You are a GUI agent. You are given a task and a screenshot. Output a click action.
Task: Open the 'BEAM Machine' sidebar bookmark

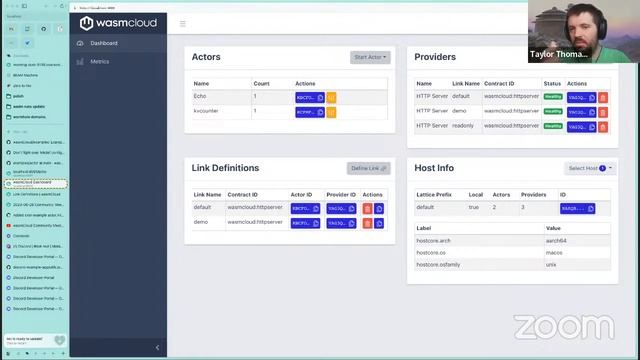click(x=35, y=76)
